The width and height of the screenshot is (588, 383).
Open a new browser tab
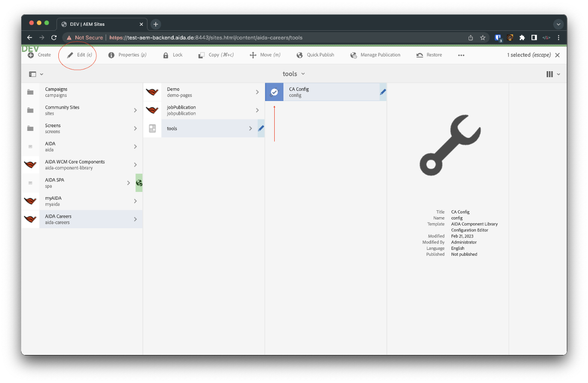[x=156, y=24]
